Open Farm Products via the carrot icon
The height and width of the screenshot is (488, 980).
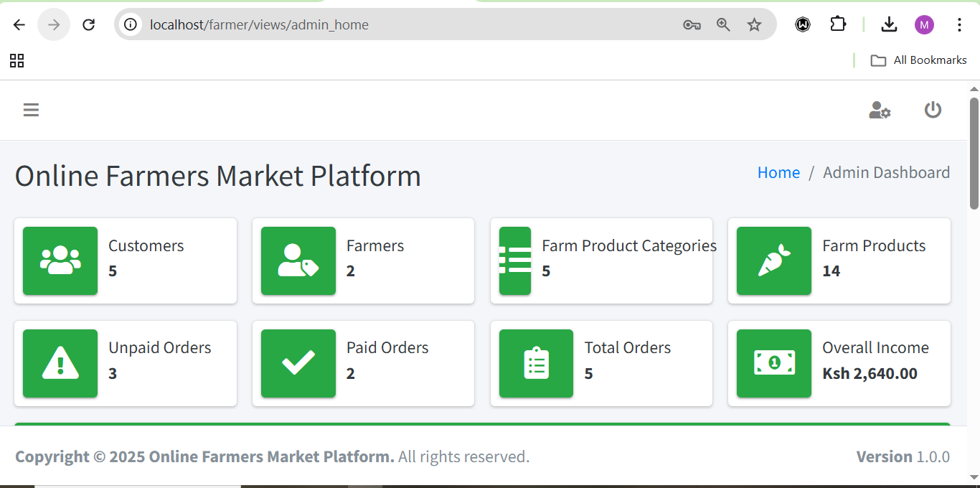pyautogui.click(x=774, y=261)
